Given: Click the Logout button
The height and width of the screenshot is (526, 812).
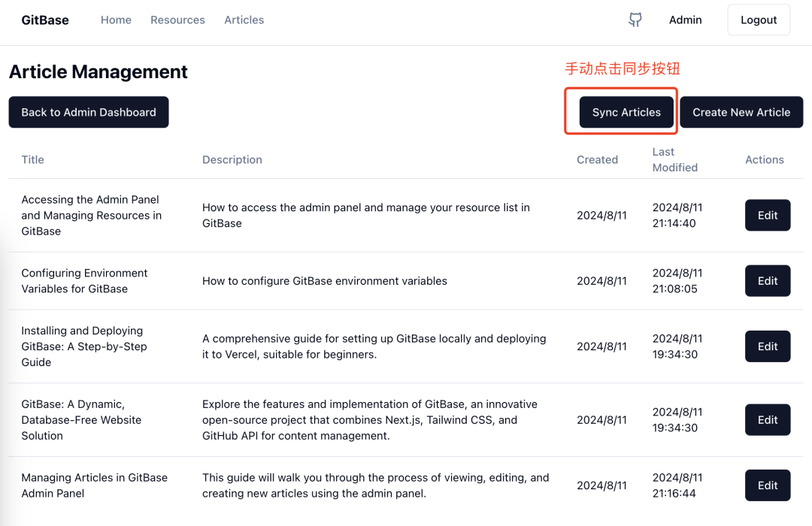Looking at the screenshot, I should (759, 20).
